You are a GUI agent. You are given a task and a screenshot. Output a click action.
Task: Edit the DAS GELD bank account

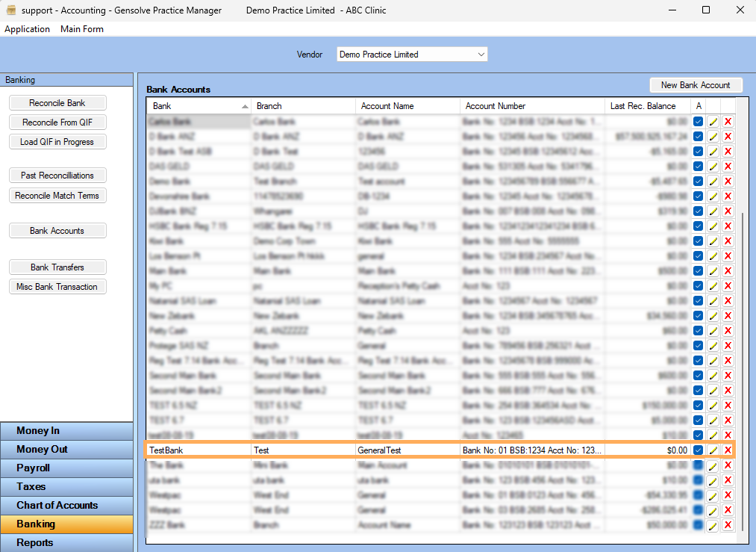tap(713, 167)
